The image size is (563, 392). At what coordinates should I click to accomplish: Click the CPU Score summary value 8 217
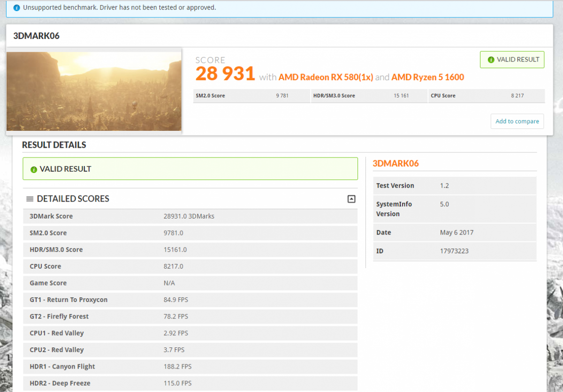click(x=517, y=96)
